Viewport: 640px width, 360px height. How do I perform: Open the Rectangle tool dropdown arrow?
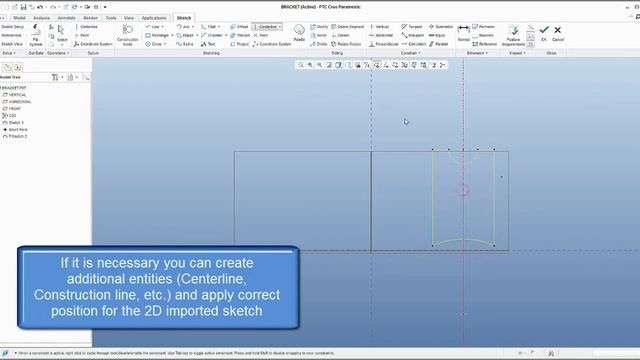pos(172,36)
